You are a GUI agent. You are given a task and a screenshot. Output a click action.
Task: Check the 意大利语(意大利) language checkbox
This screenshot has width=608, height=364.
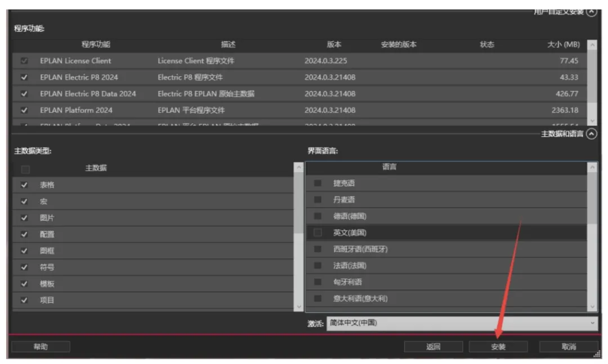point(318,299)
